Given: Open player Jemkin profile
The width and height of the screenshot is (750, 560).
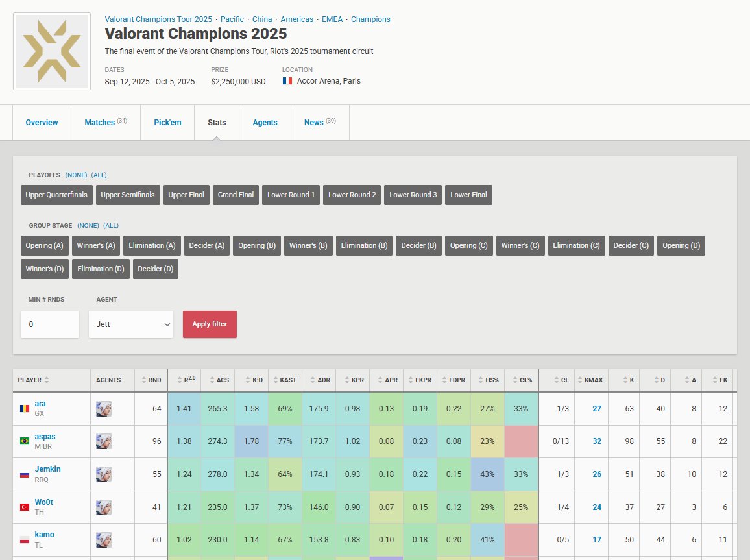Looking at the screenshot, I should point(47,469).
